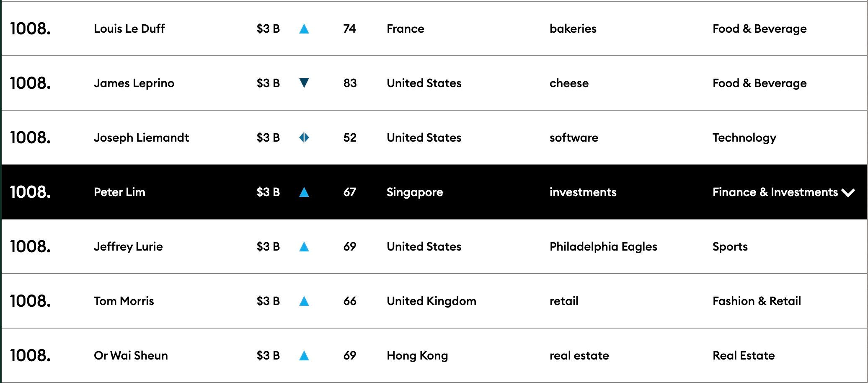Open Louis Le Duff's profile
The height and width of the screenshot is (383, 868).
(x=129, y=29)
